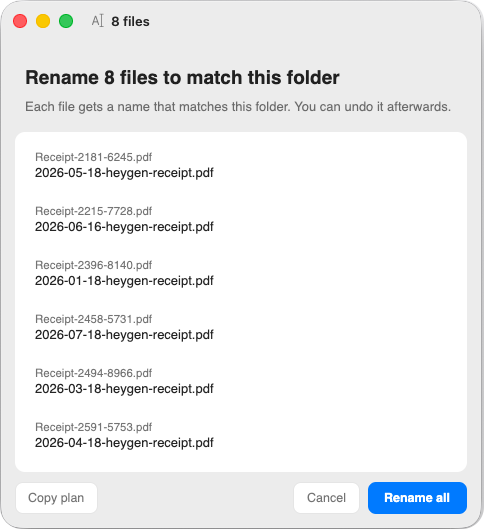Select the original name Receipt-2494-8966.pdf
Image resolution: width=484 pixels, height=529 pixels.
pyautogui.click(x=93, y=373)
